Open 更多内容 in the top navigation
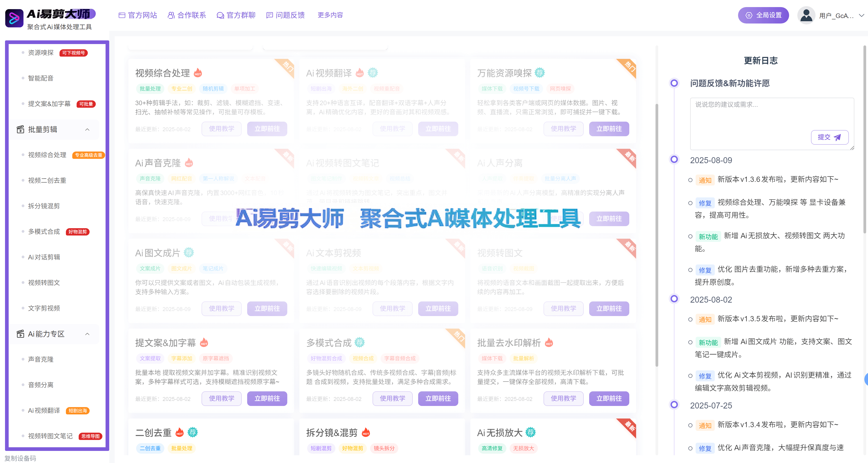The width and height of the screenshot is (868, 463). [330, 15]
